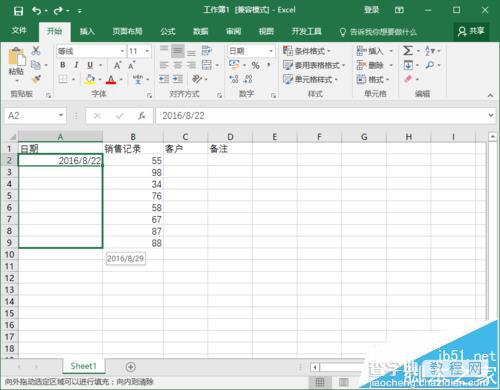Open Cell Styles menu
The width and height of the screenshot is (500, 390).
(310, 79)
